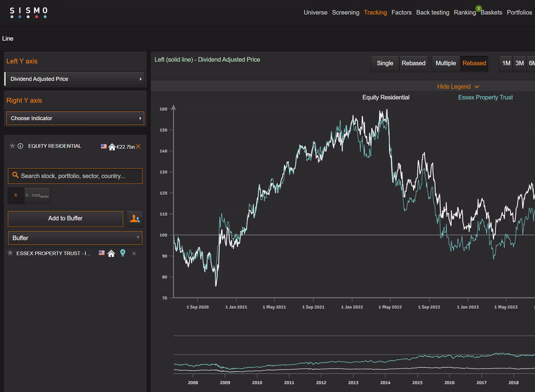Go to the Screening tab
Image resolution: width=535 pixels, height=392 pixels.
345,13
